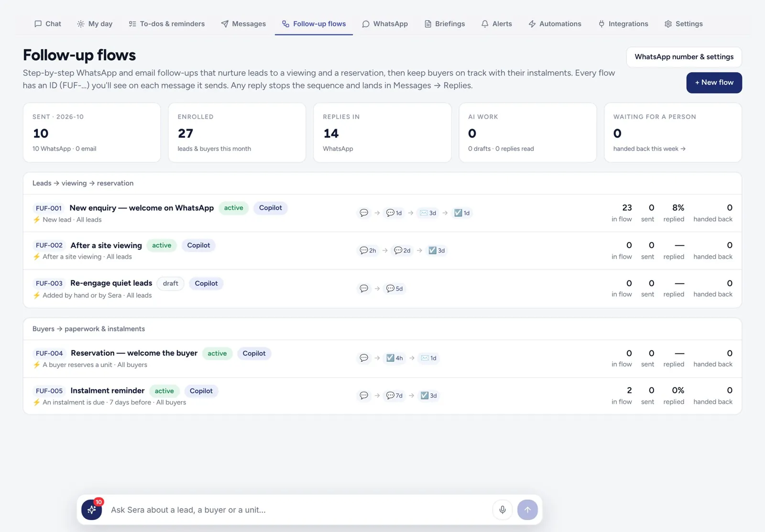Open the Instalment reminder flow
Image resolution: width=765 pixels, height=532 pixels.
pos(107,391)
